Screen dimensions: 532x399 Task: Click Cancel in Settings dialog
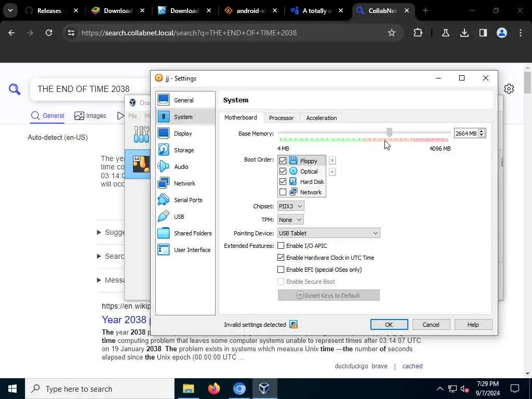[431, 325]
